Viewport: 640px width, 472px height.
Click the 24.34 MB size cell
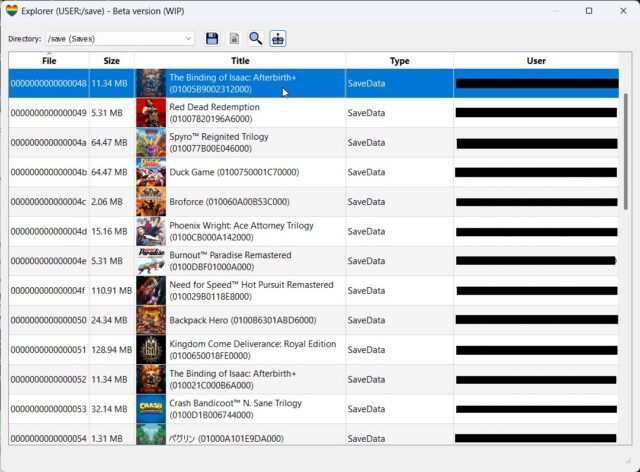point(109,320)
